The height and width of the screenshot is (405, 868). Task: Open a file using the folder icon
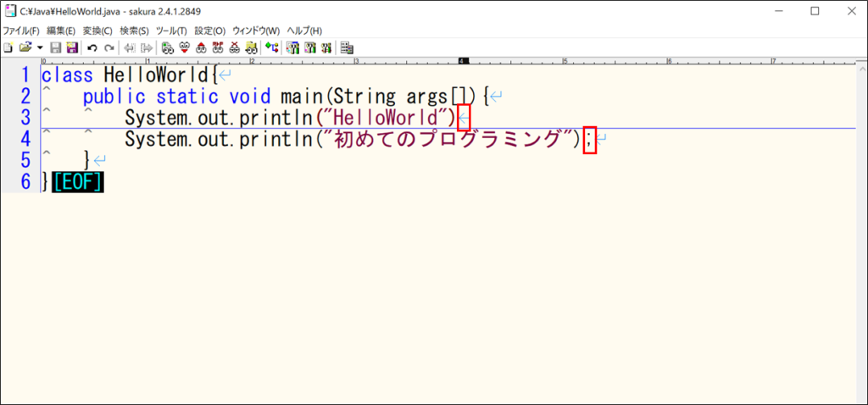tap(25, 48)
